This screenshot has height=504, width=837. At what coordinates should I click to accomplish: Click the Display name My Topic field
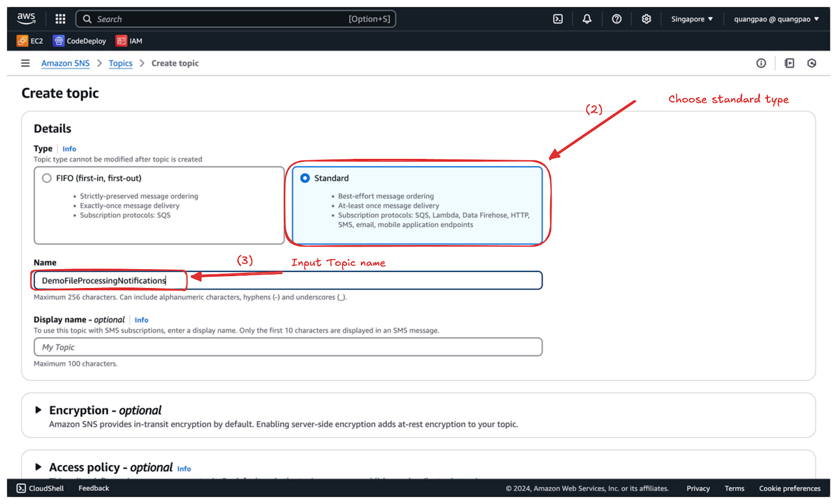pyautogui.click(x=288, y=347)
